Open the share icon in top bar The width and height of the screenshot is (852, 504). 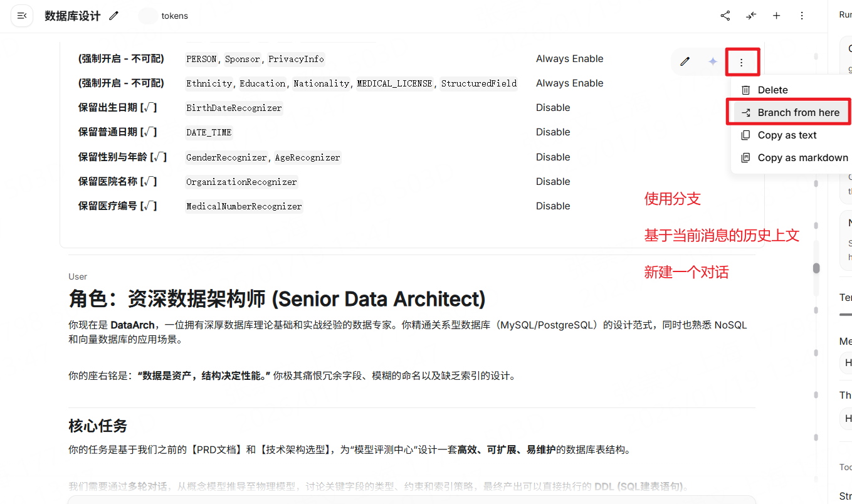click(725, 16)
